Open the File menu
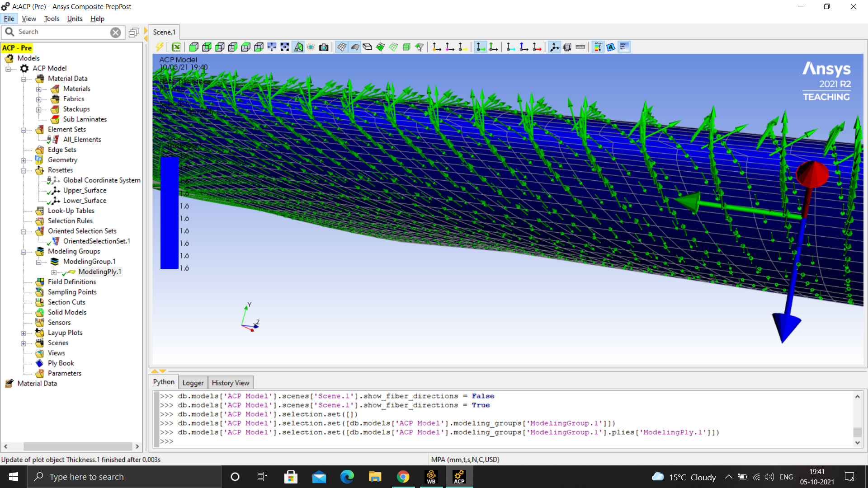The height and width of the screenshot is (488, 868). (9, 19)
